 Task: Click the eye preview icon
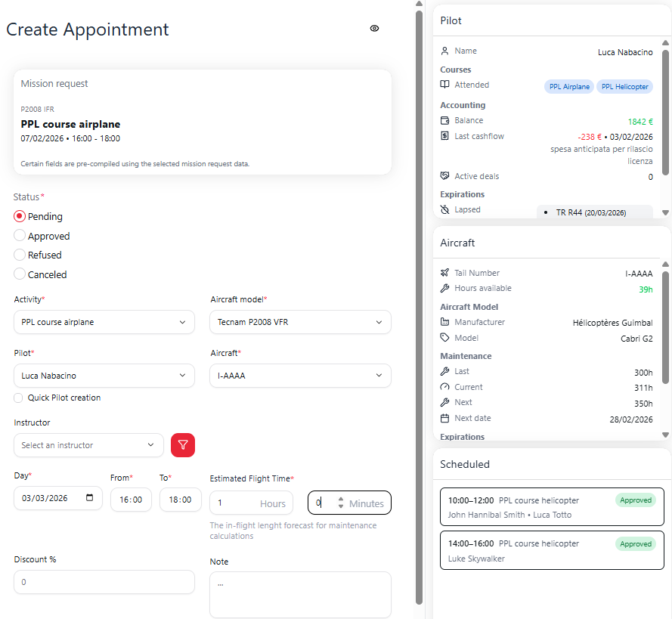pyautogui.click(x=374, y=29)
